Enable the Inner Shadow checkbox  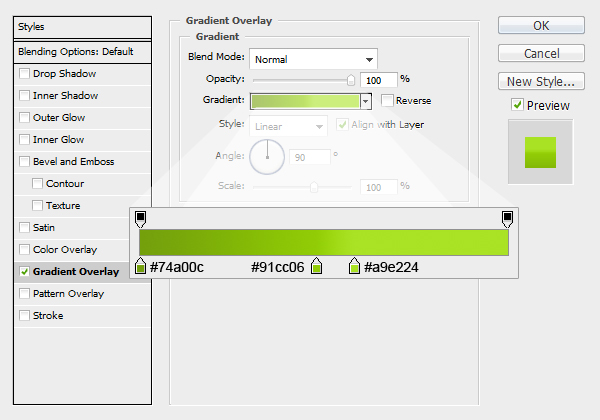point(24,95)
